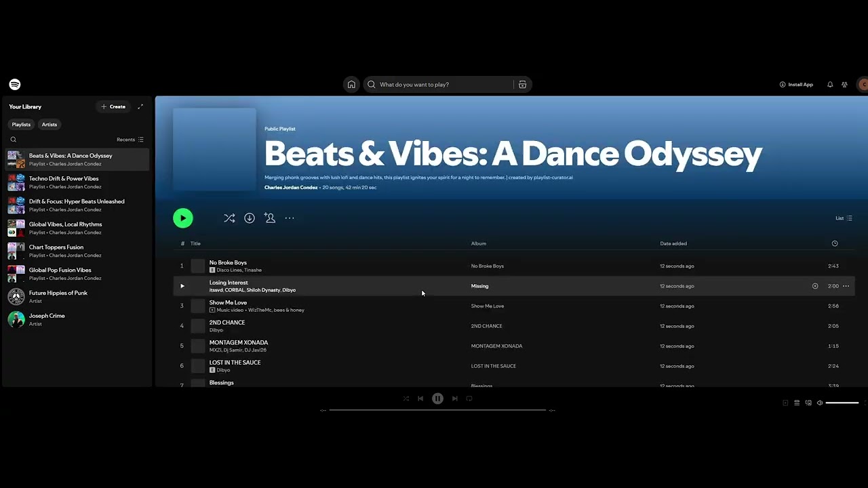
Task: Open the play queue
Action: click(x=797, y=403)
